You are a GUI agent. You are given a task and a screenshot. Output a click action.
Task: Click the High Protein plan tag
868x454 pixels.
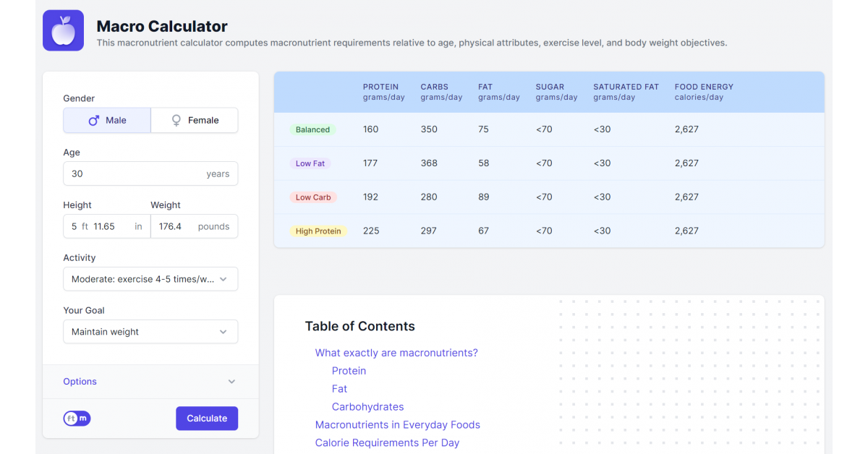pos(318,231)
